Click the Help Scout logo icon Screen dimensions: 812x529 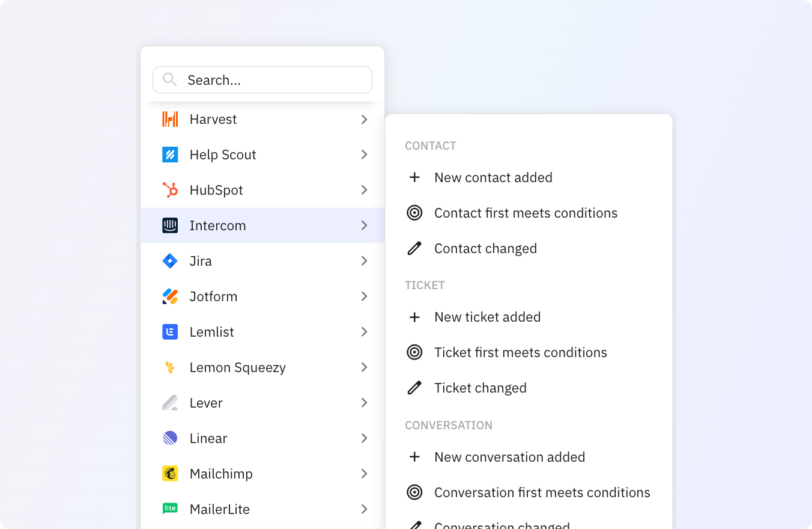point(170,154)
